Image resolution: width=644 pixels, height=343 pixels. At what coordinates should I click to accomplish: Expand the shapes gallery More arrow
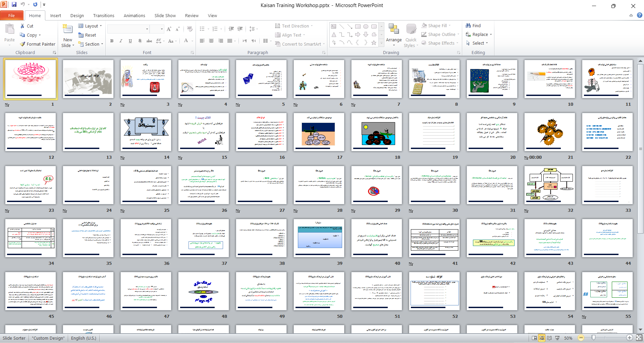point(381,43)
